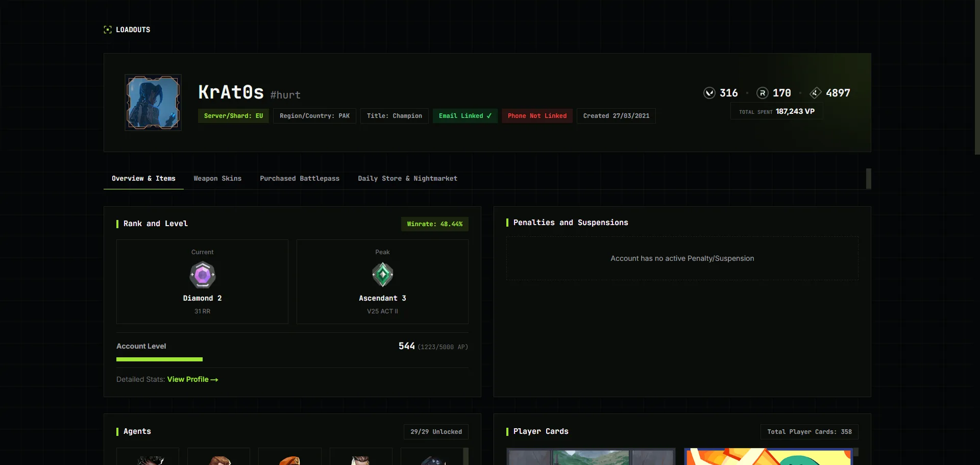Screen dimensions: 980x465
Task: Click the Valorant Points icon beside 316
Action: click(709, 93)
